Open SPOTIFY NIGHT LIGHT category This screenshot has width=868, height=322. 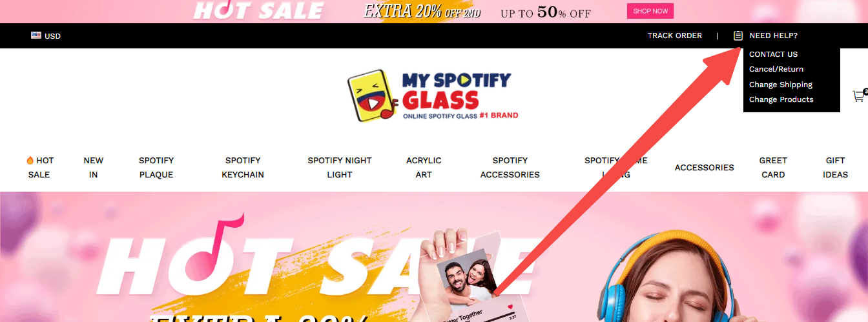coord(340,167)
